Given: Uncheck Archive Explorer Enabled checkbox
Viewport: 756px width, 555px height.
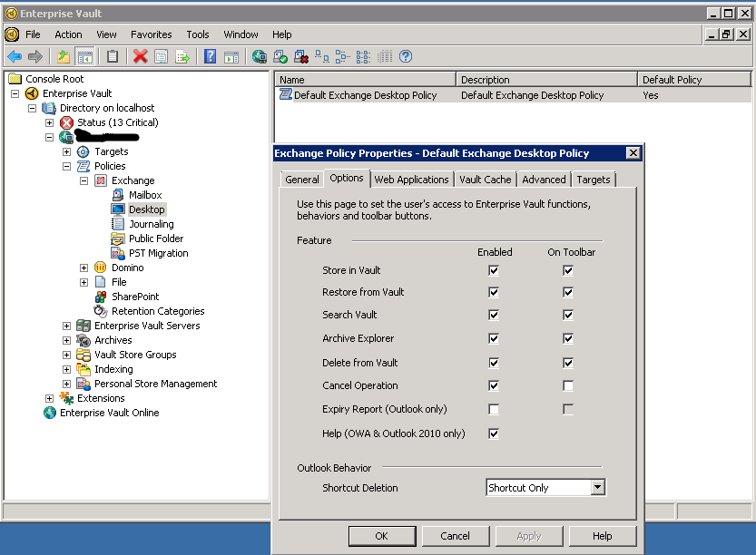Looking at the screenshot, I should pyautogui.click(x=494, y=338).
